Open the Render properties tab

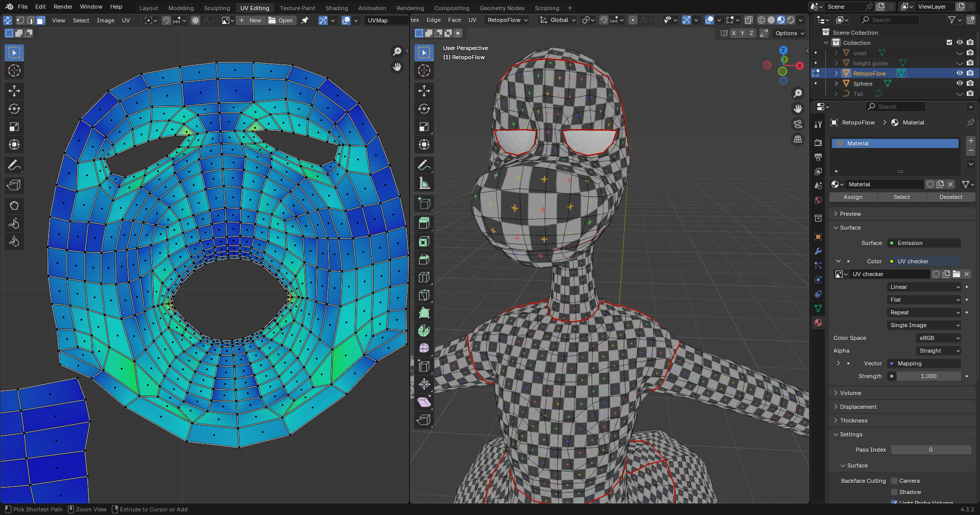coord(818,142)
